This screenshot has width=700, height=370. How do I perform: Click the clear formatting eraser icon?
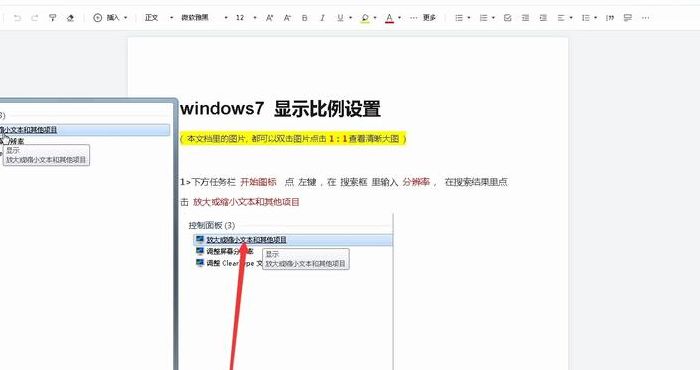pyautogui.click(x=70, y=18)
